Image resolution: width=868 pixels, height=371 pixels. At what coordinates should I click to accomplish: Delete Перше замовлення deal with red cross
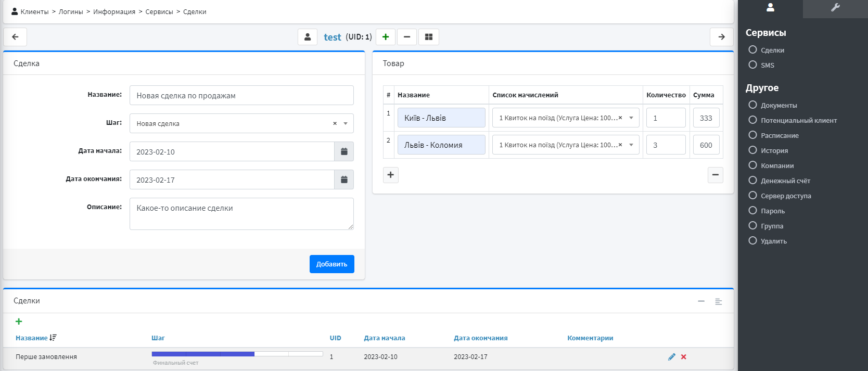coord(684,357)
